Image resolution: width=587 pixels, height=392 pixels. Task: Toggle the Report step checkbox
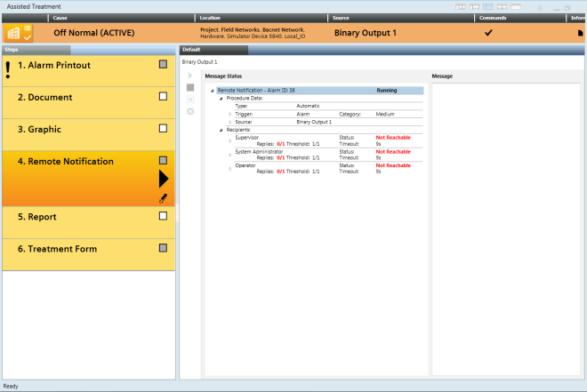163,216
